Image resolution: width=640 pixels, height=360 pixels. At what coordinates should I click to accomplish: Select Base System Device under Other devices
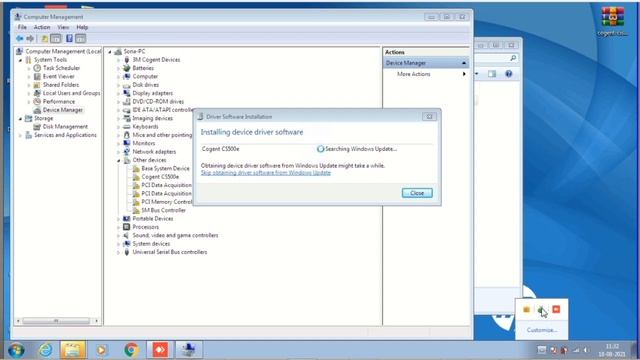pyautogui.click(x=165, y=168)
